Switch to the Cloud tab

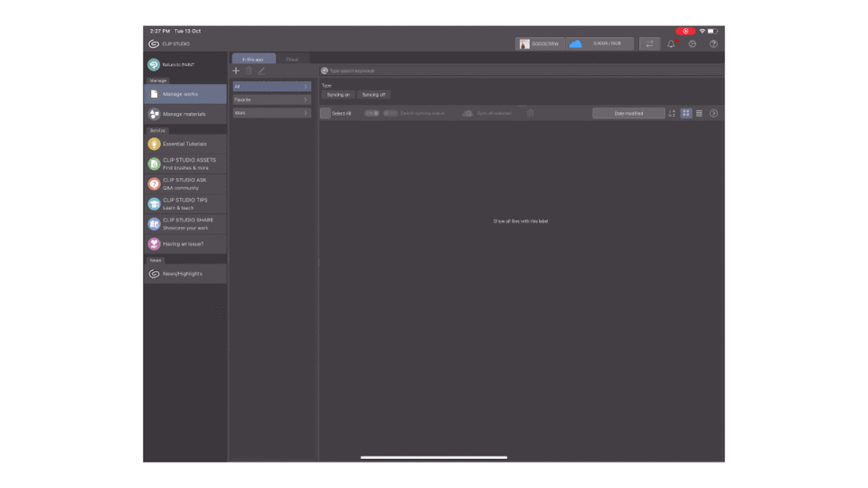[x=292, y=59]
